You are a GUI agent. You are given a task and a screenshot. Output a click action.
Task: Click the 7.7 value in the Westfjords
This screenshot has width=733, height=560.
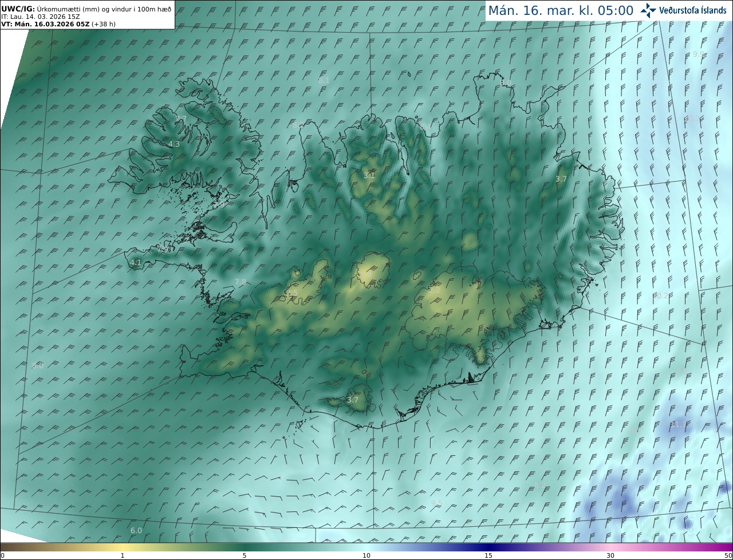tap(181, 119)
